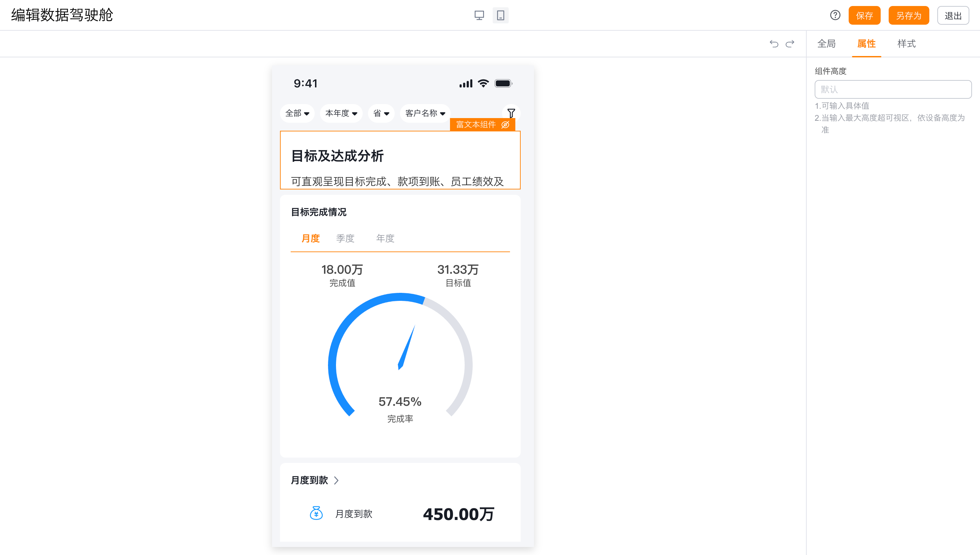Switch to the 样式 tab
This screenshot has height=555, width=980.
pos(906,44)
